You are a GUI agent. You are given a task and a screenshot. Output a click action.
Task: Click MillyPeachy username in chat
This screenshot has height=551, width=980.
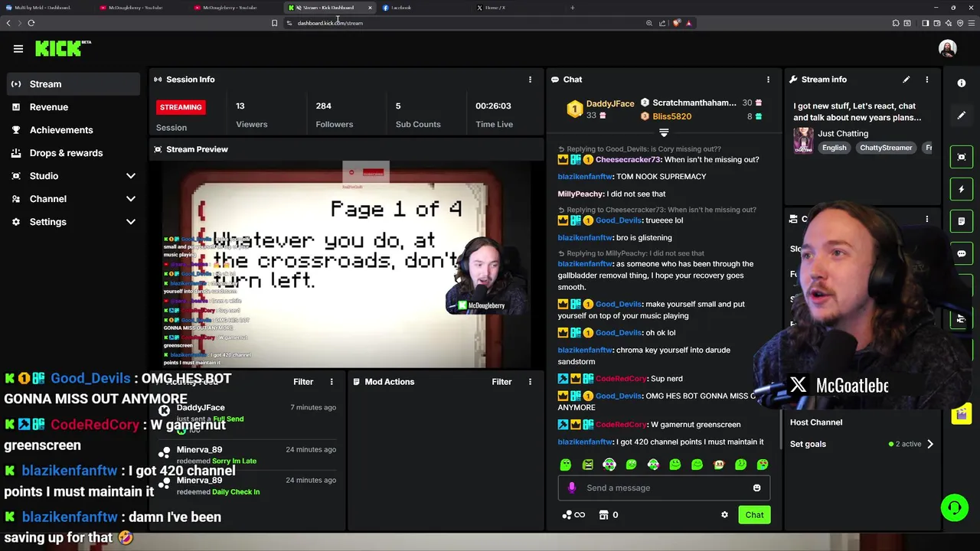click(x=580, y=194)
